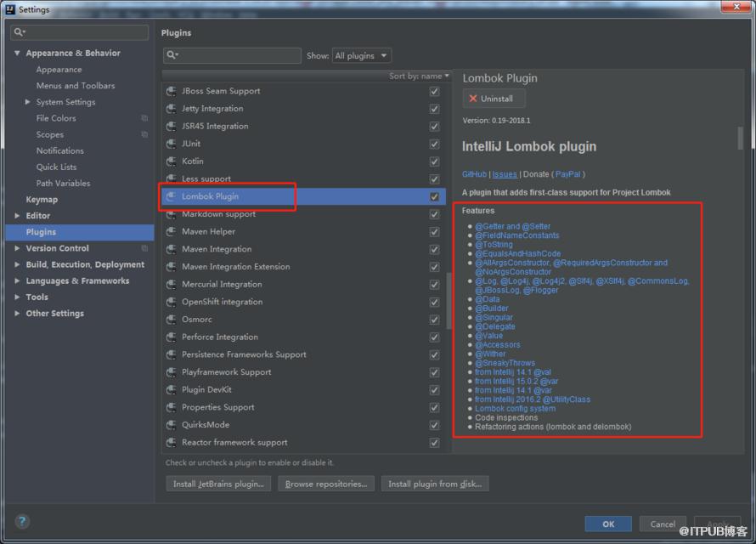Toggle the Markdown support checkbox

tap(434, 214)
